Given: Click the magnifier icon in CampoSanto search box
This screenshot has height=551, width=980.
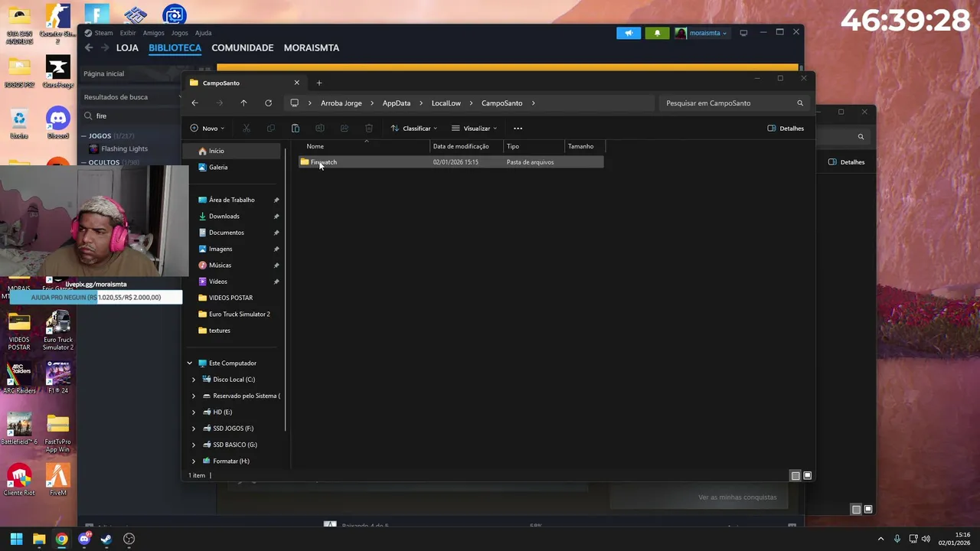Looking at the screenshot, I should click(800, 103).
